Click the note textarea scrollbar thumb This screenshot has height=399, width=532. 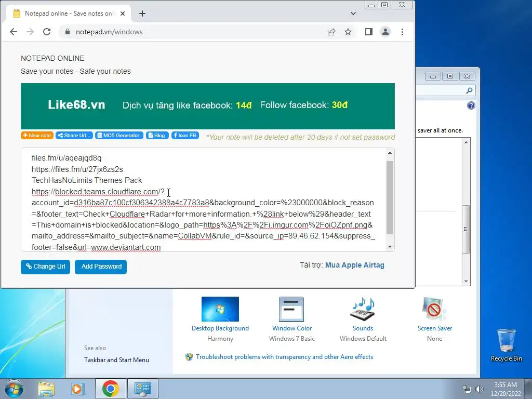pyautogui.click(x=390, y=198)
